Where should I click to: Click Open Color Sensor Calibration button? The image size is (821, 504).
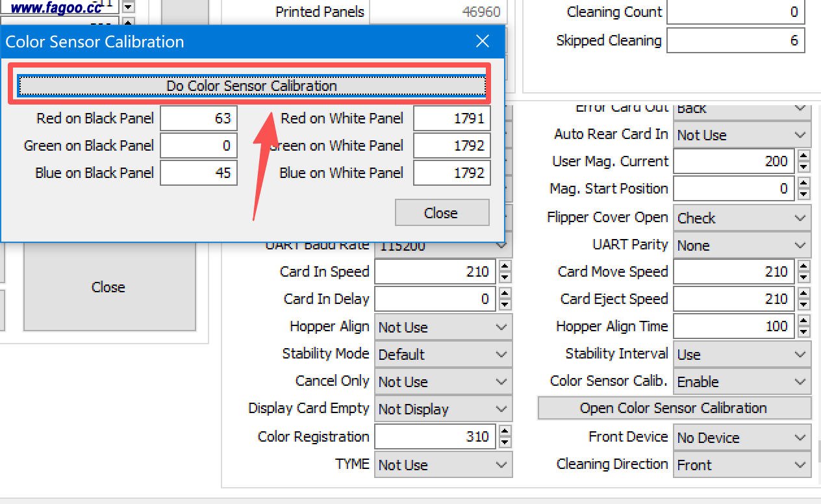click(x=674, y=409)
